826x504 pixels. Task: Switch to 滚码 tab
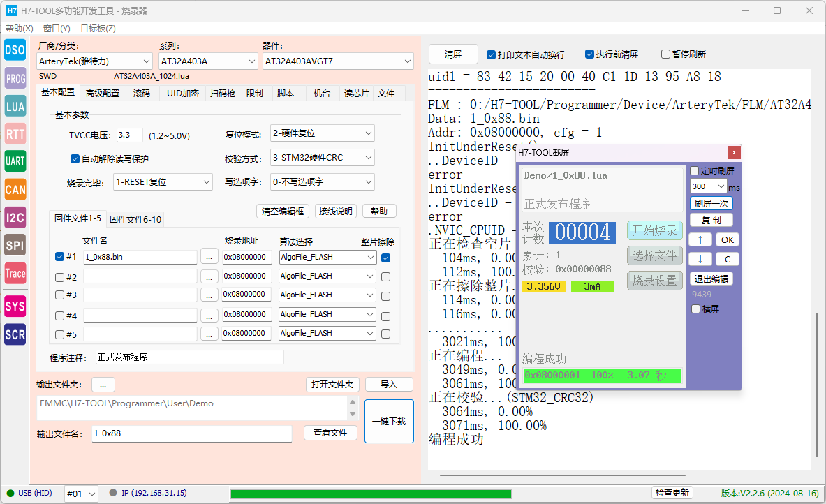[x=142, y=94]
